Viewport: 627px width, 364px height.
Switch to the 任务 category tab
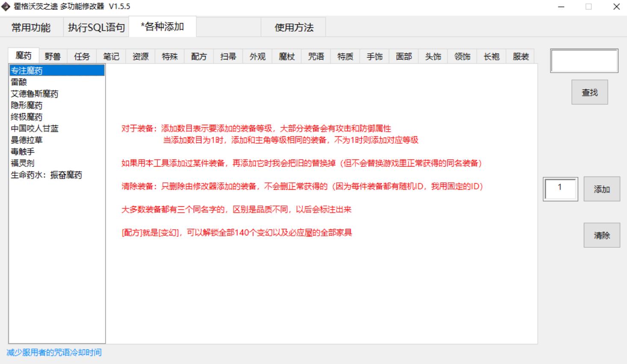tap(82, 56)
